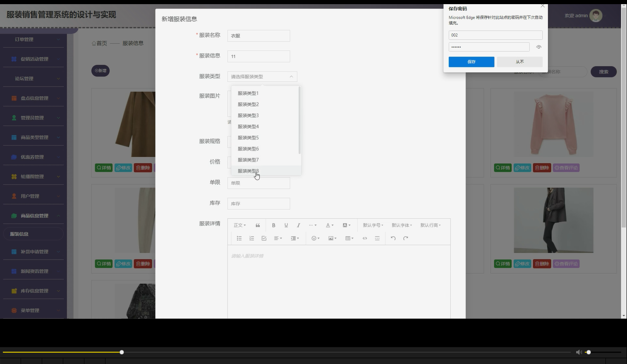
Task: Open the 服装信息 sidebar item
Action: [x=20, y=233]
